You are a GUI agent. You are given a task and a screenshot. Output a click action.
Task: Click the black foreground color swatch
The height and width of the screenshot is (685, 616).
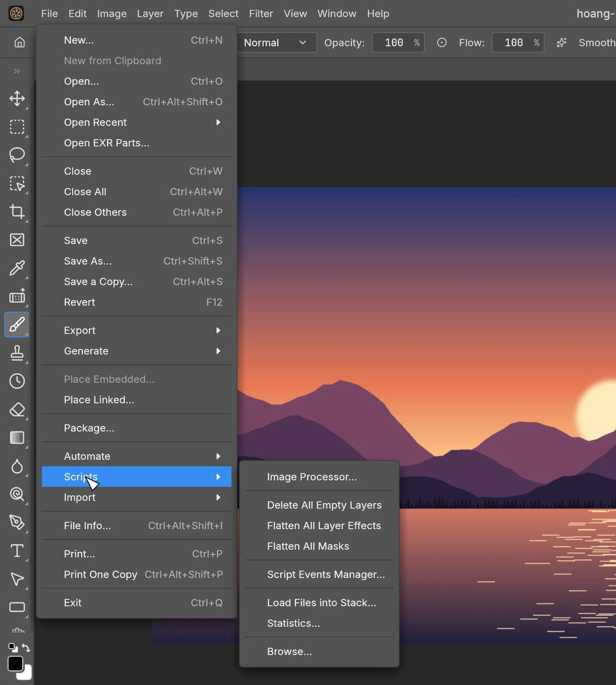pyautogui.click(x=15, y=664)
